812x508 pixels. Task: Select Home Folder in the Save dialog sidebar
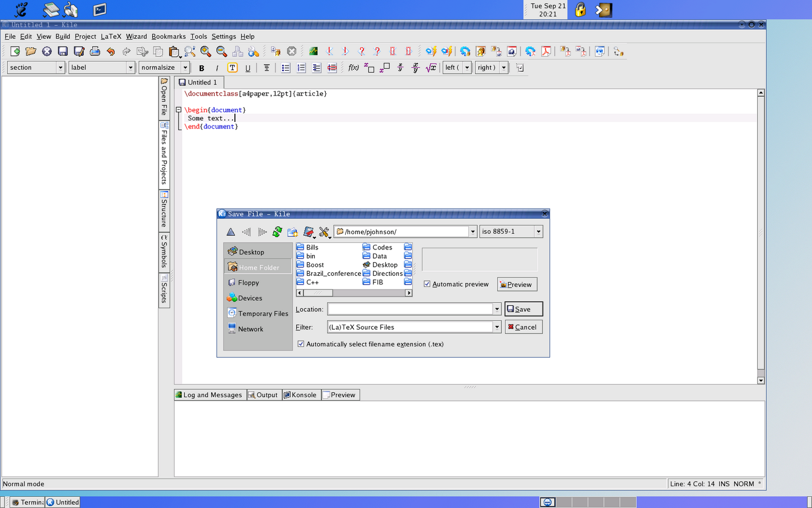(258, 267)
